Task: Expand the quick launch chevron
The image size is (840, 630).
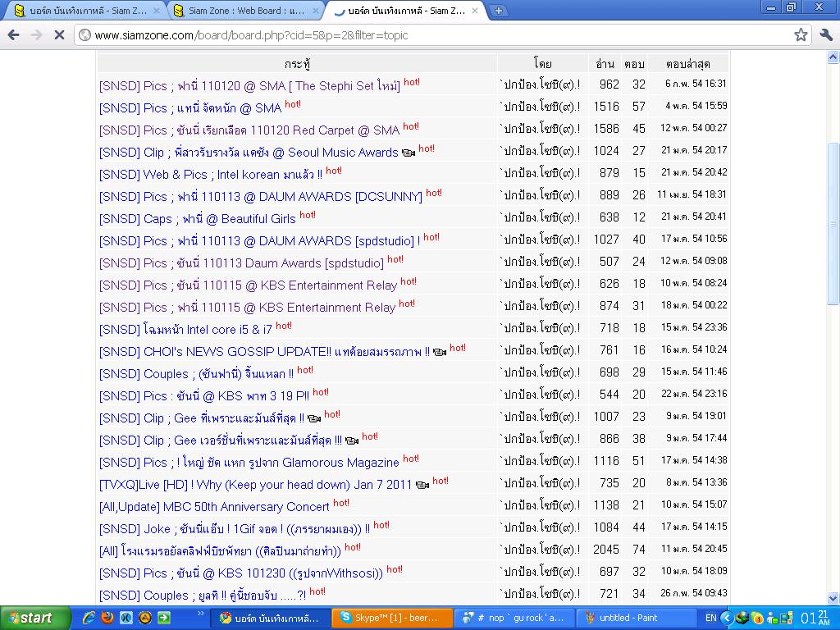Action: pyautogui.click(x=201, y=614)
